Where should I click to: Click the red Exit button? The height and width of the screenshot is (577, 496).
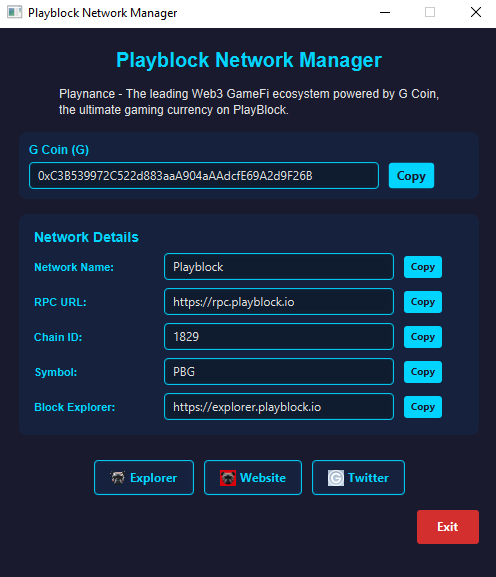(x=448, y=527)
